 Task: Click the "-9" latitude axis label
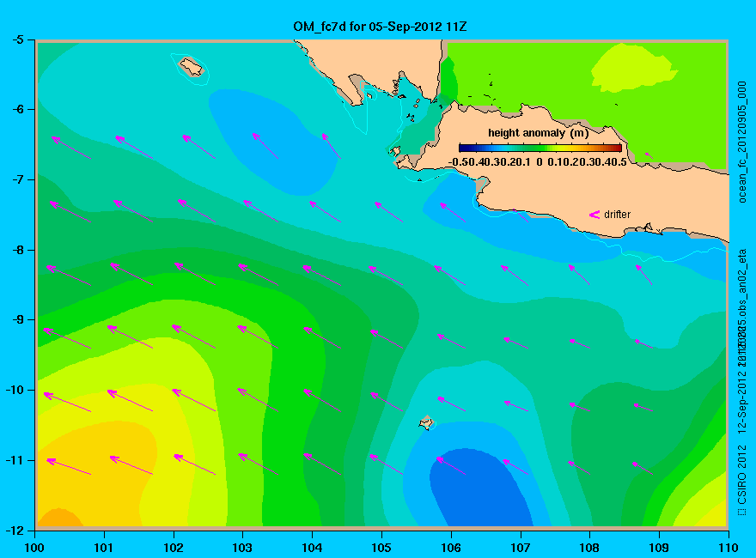click(17, 320)
